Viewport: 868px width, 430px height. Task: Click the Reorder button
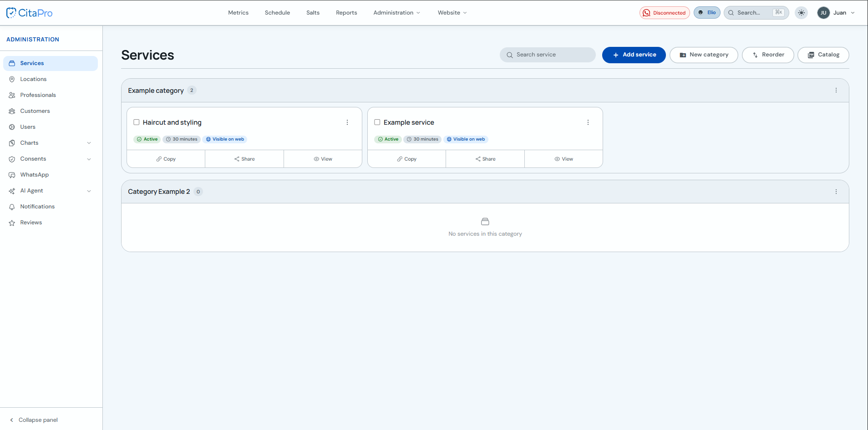(768, 55)
